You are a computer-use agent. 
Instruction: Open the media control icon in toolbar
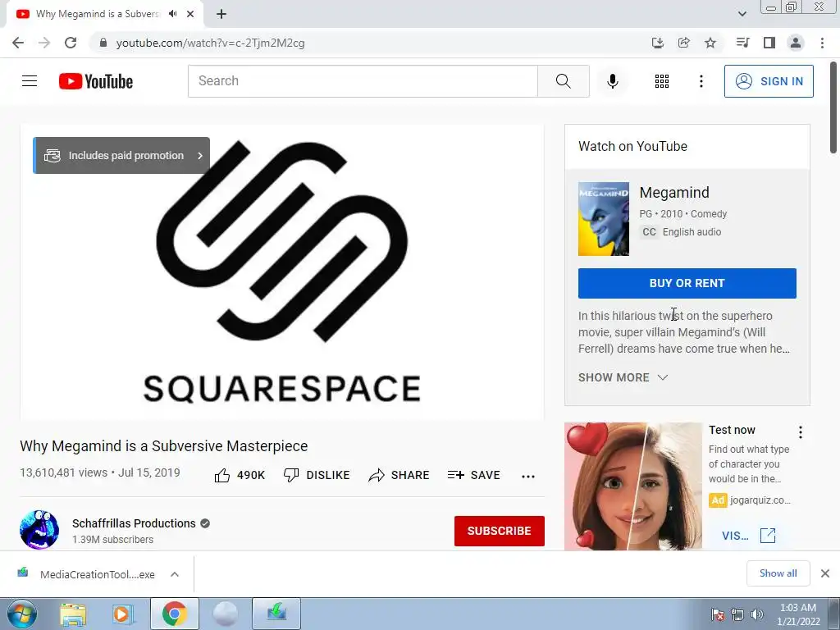pyautogui.click(x=742, y=43)
